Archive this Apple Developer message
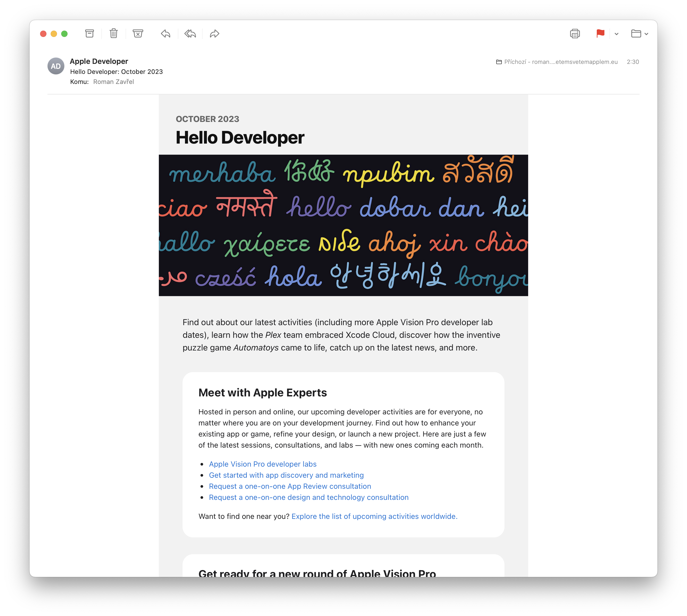 pos(89,34)
